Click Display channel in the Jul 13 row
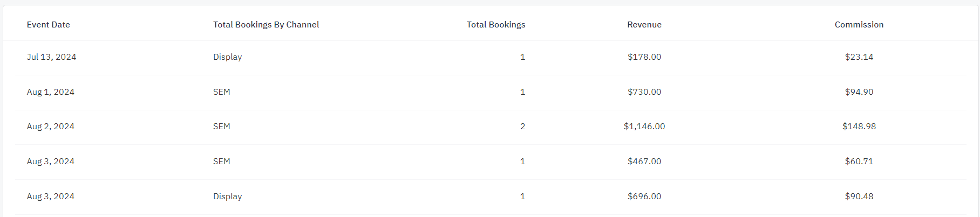The width and height of the screenshot is (980, 217). [x=227, y=57]
